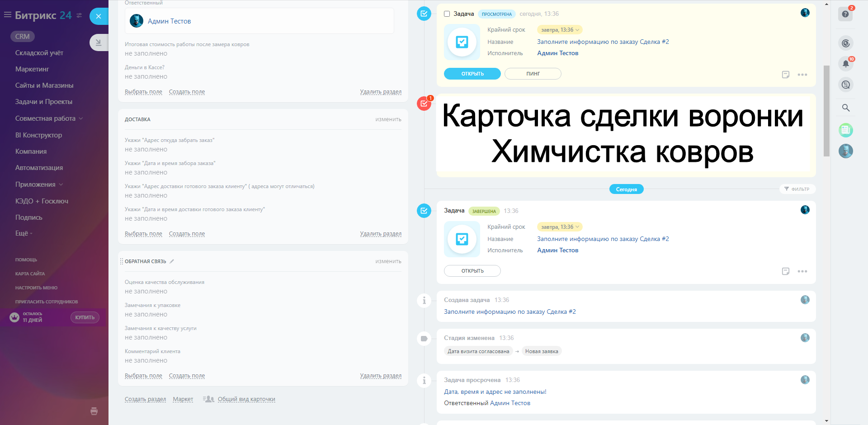Click the Админ Тестов responsible avatar
868x425 pixels.
pos(137,21)
